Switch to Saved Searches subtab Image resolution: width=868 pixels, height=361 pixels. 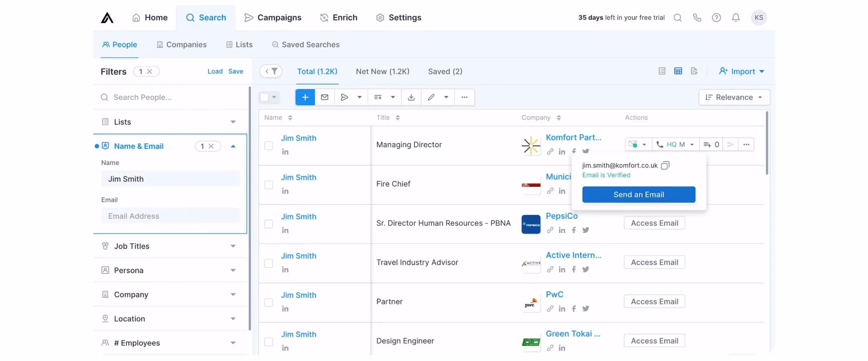[306, 44]
